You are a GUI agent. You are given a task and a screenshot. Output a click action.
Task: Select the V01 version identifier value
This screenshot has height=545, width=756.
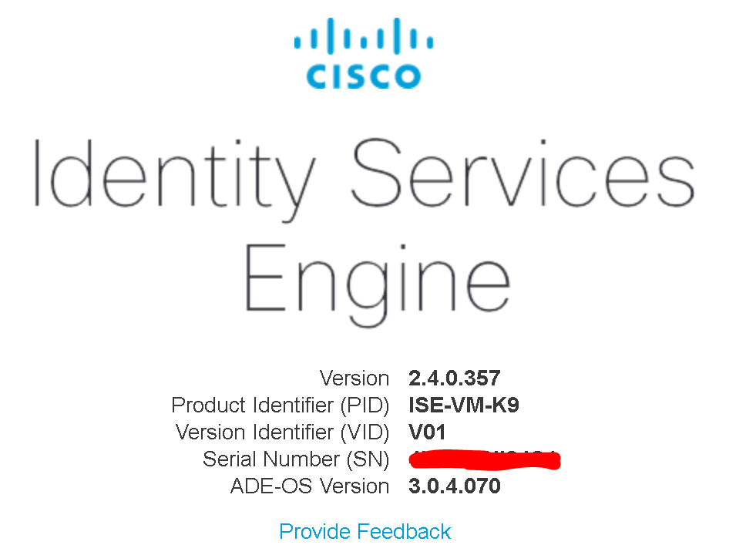point(428,432)
